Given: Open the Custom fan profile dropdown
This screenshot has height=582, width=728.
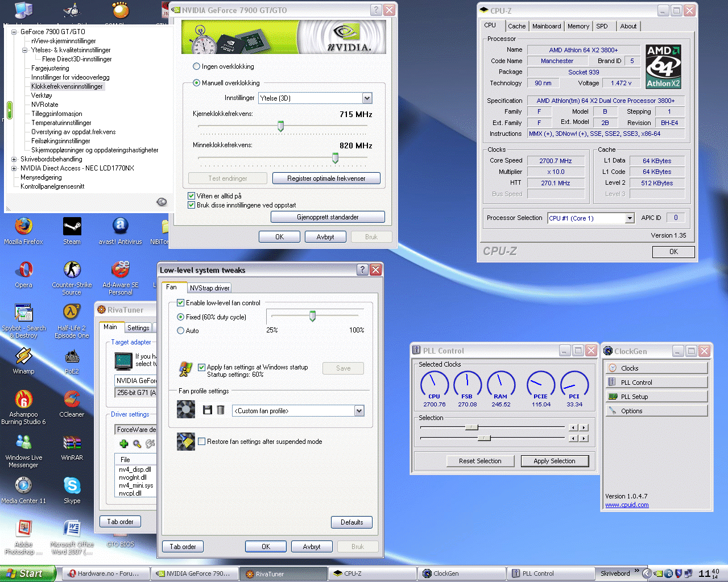Looking at the screenshot, I should 359,410.
